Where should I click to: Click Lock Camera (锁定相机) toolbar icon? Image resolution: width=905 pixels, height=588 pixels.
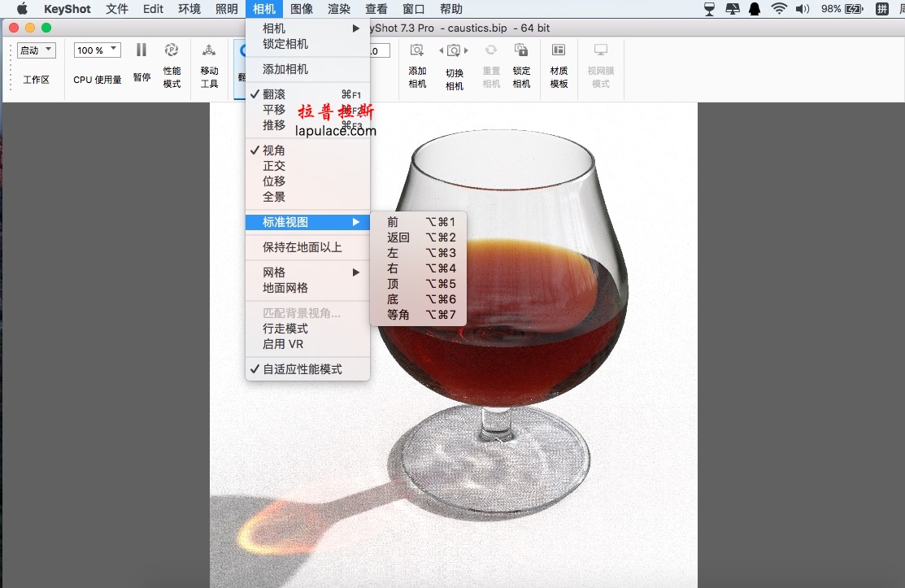[521, 50]
